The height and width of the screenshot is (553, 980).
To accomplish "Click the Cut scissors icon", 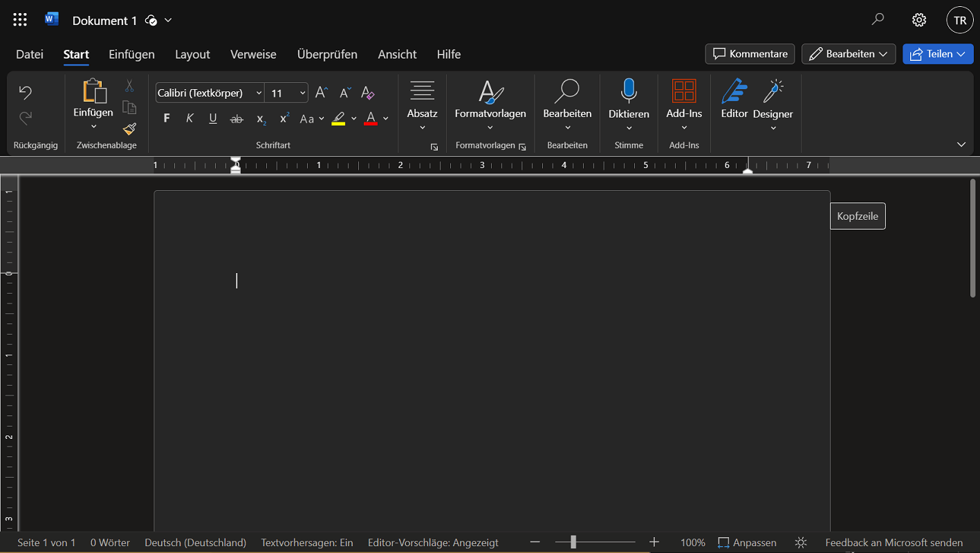I will (129, 86).
